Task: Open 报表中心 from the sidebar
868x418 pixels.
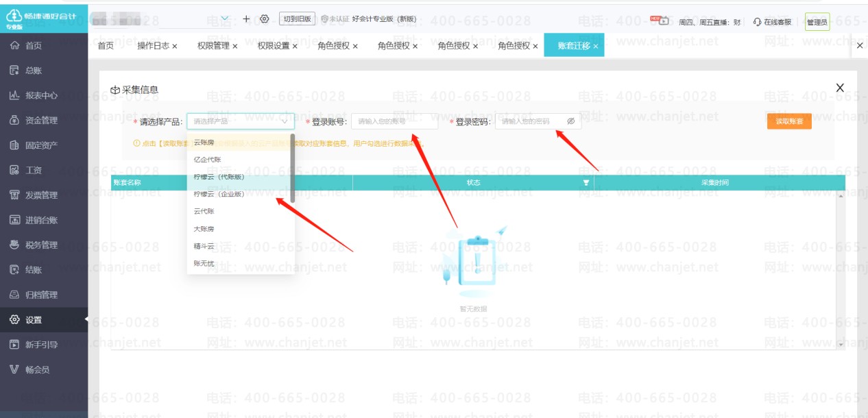Action: (41, 95)
